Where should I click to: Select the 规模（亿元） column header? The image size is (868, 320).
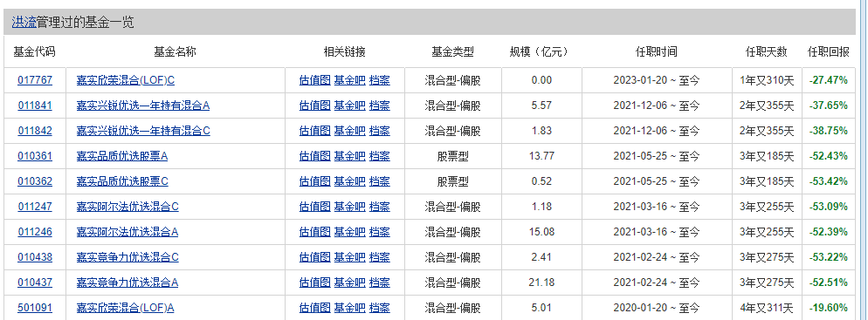[539, 52]
